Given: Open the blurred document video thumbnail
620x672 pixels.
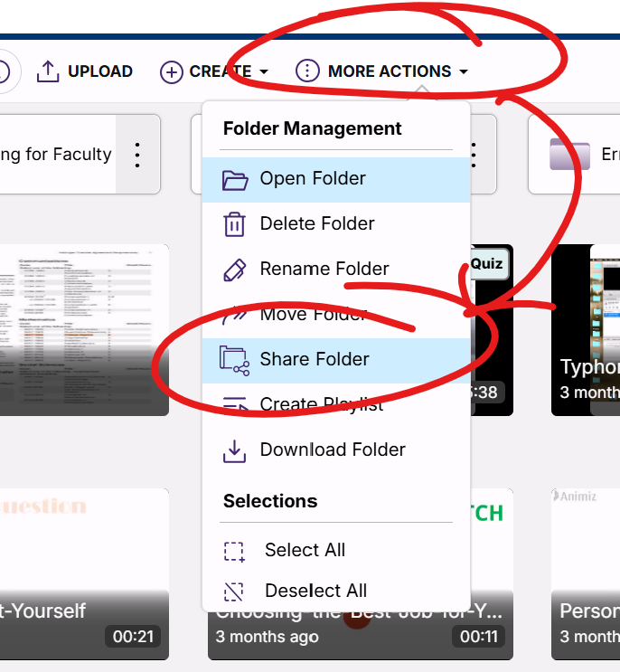Looking at the screenshot, I should pyautogui.click(x=84, y=330).
